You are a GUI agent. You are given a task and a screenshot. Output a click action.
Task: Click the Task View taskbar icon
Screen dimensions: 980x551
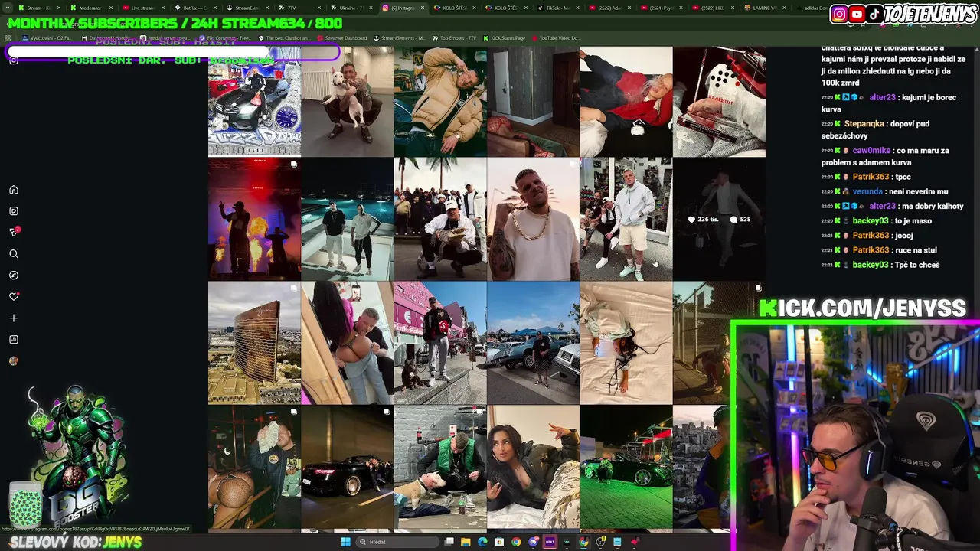pos(449,542)
